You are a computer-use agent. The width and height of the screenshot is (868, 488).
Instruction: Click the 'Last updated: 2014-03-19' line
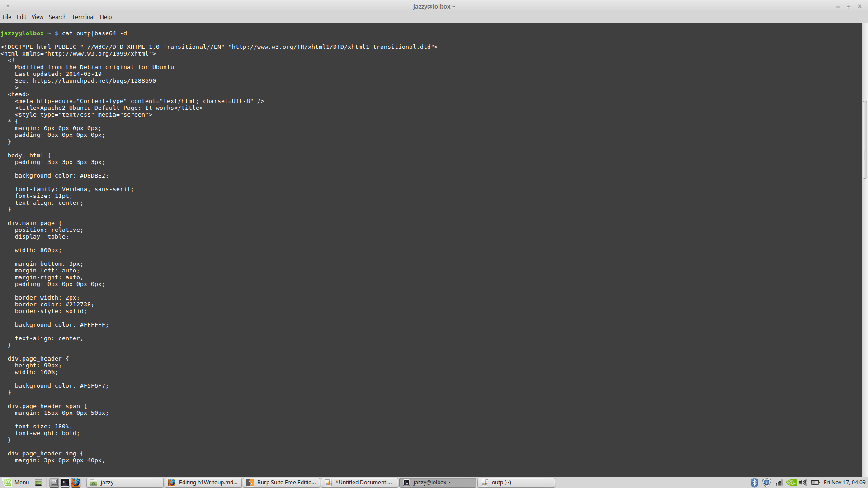(x=58, y=74)
